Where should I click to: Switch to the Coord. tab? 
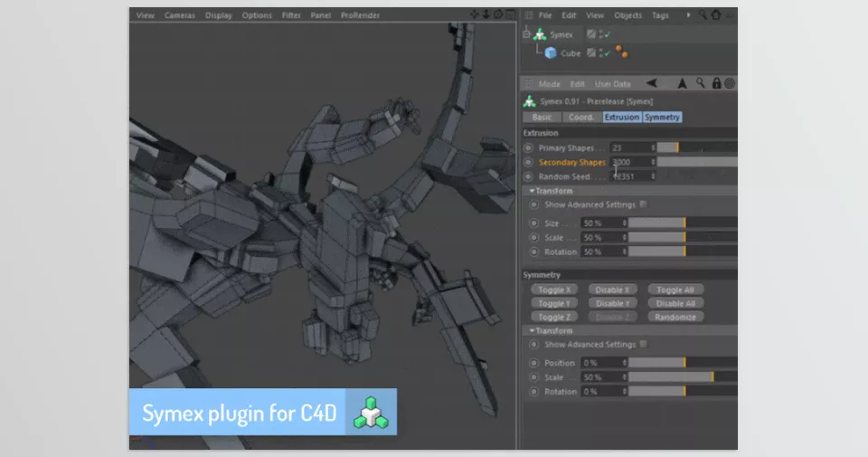tap(581, 118)
